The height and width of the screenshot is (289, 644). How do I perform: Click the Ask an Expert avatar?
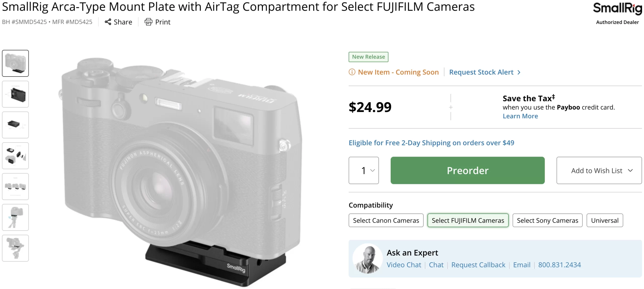[x=368, y=259]
